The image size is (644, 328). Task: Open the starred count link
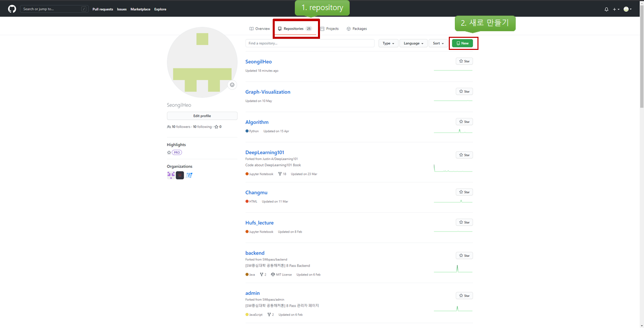(x=218, y=127)
